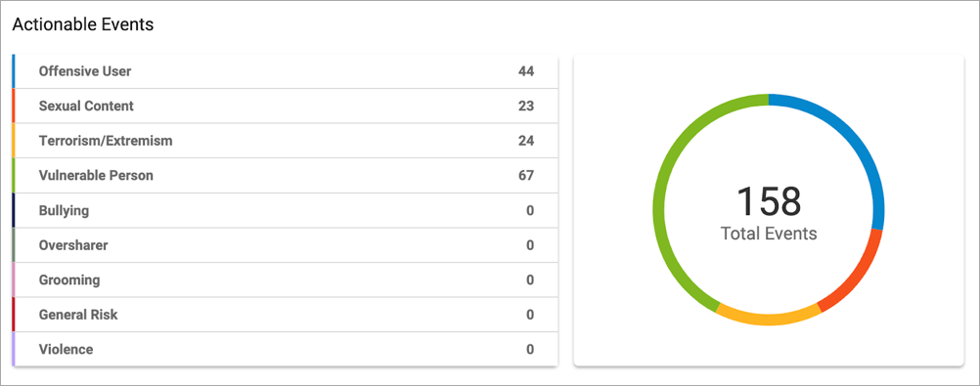The height and width of the screenshot is (386, 980).
Task: Open the Sexual Content events row
Action: click(285, 107)
